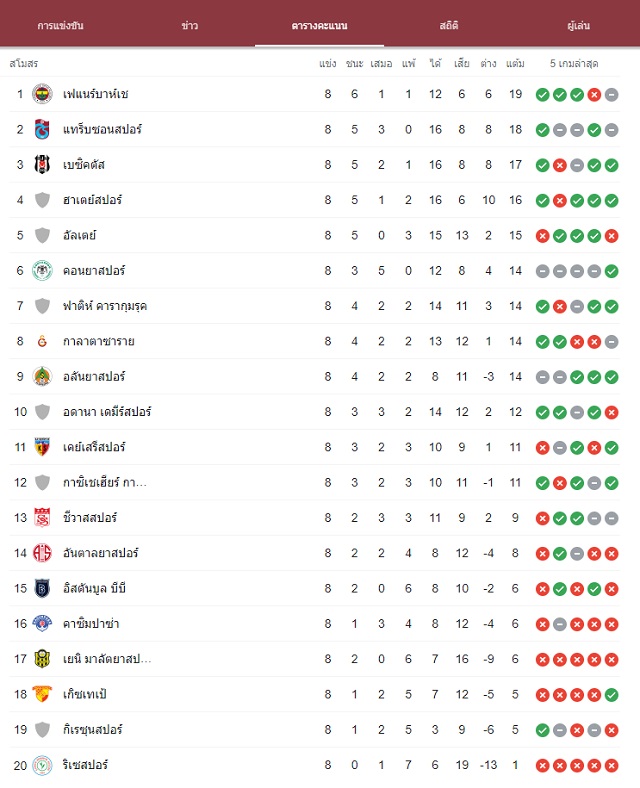Viewport: 640px width, 788px height.
Task: Open the สถิติ tab
Action: [x=449, y=26]
